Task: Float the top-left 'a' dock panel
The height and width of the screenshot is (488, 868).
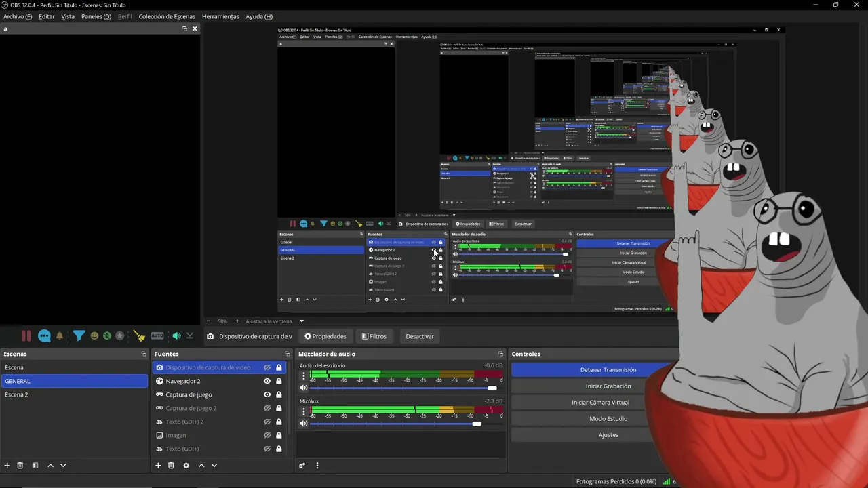Action: pos(184,28)
